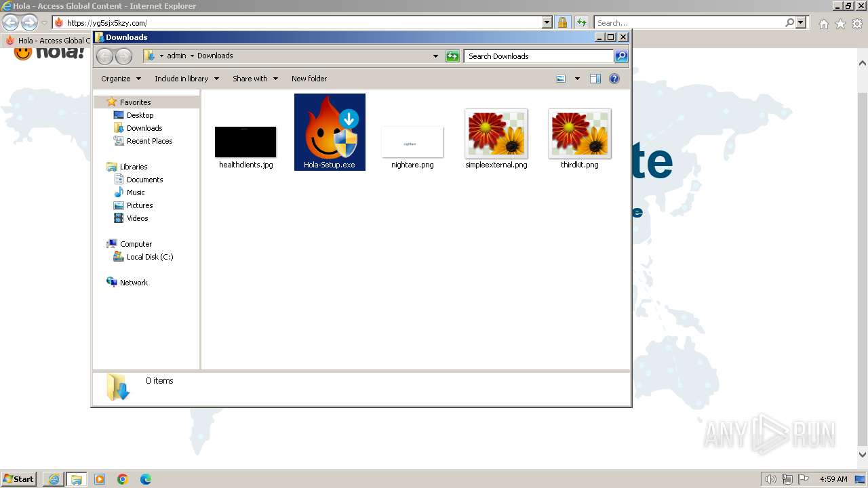Open Music library
The height and width of the screenshot is (488, 868).
[136, 192]
